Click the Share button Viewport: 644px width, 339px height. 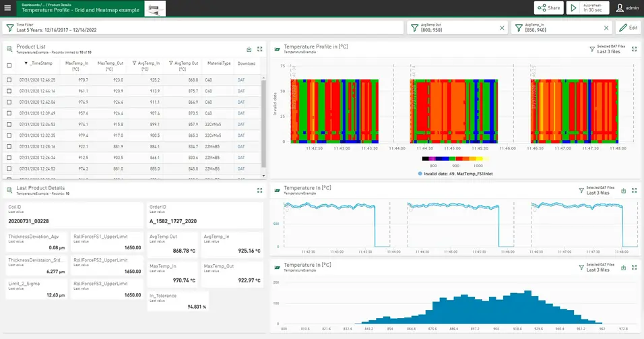(x=548, y=8)
